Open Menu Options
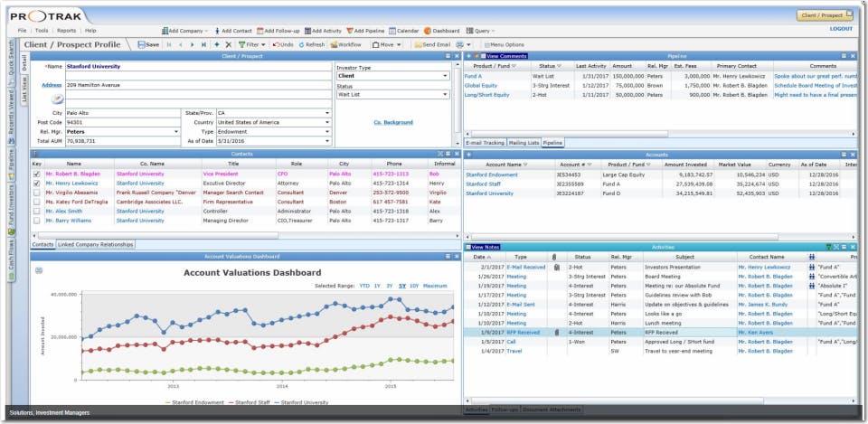Image resolution: width=868 pixels, height=424 pixels. click(x=504, y=45)
